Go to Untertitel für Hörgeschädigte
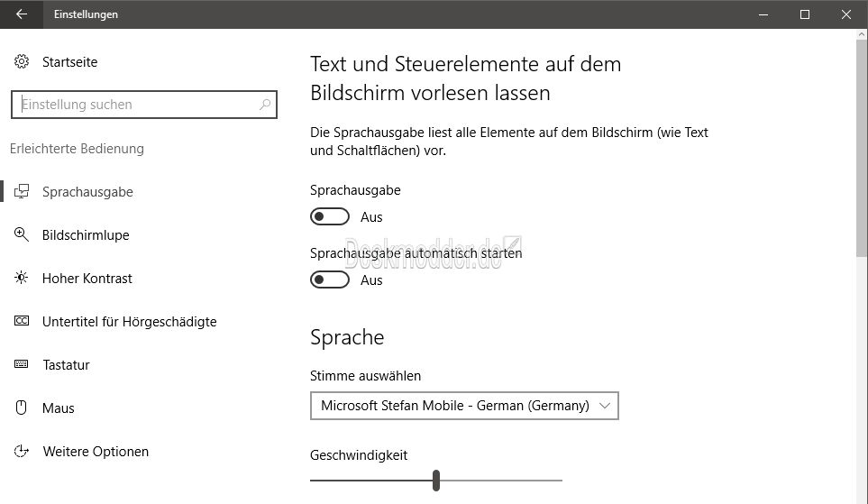 [129, 322]
